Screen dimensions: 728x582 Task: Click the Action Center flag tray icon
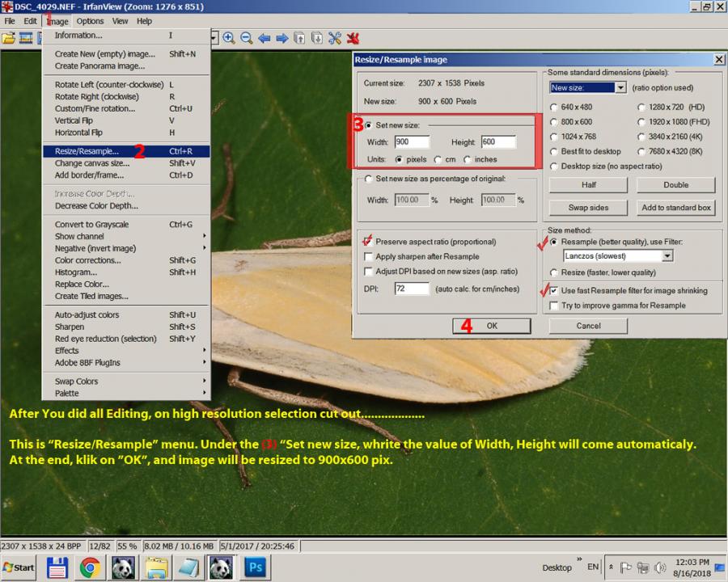[x=626, y=567]
